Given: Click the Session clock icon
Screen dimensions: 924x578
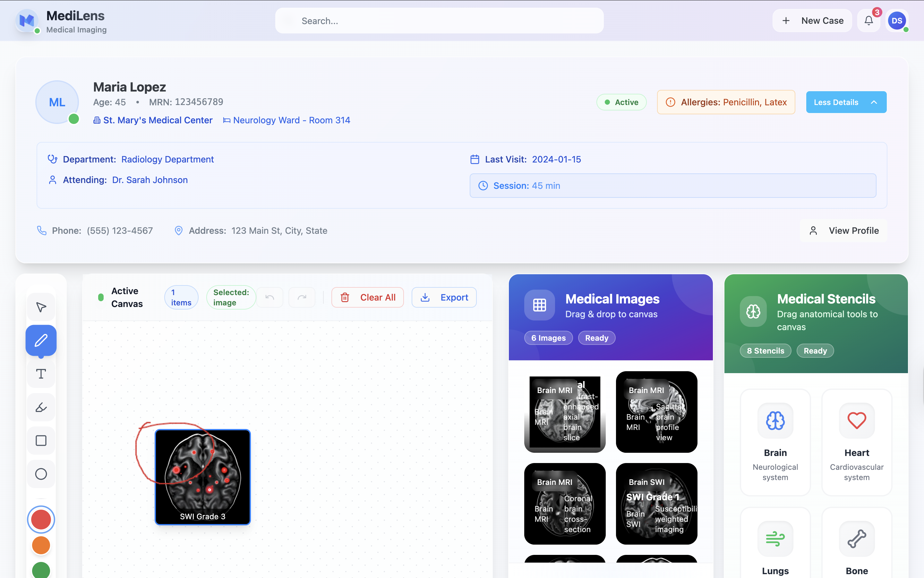Looking at the screenshot, I should (x=483, y=186).
